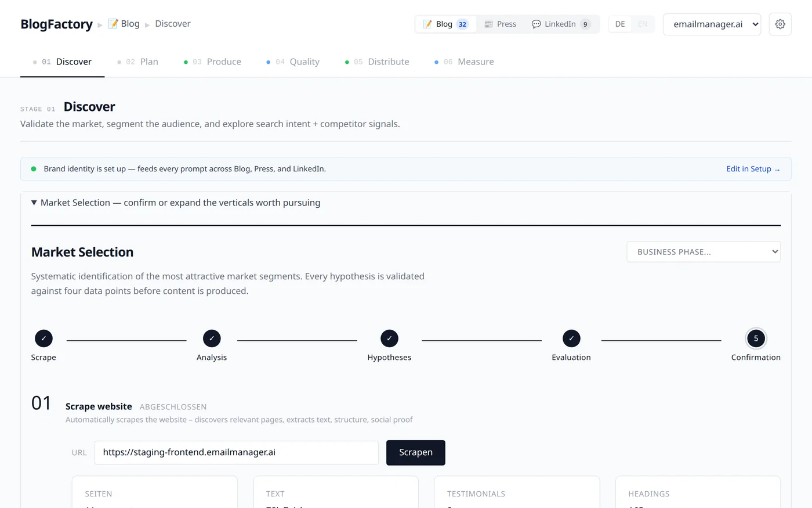Click the Evaluation step checkmark circle
The height and width of the screenshot is (508, 812).
[x=571, y=338]
